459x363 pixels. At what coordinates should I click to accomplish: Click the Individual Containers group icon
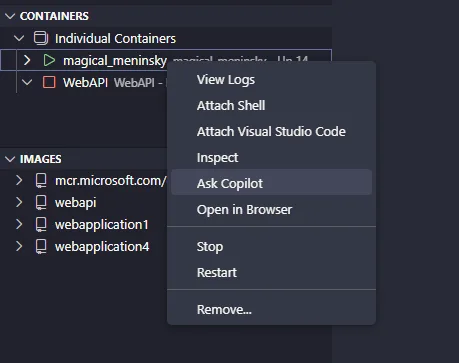[41, 38]
